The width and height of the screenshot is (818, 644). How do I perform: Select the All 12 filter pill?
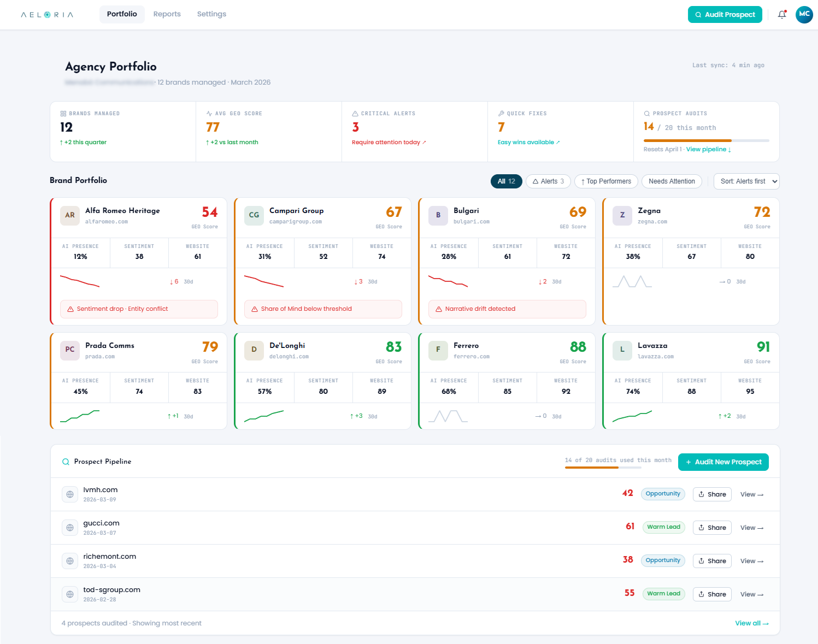(x=506, y=181)
